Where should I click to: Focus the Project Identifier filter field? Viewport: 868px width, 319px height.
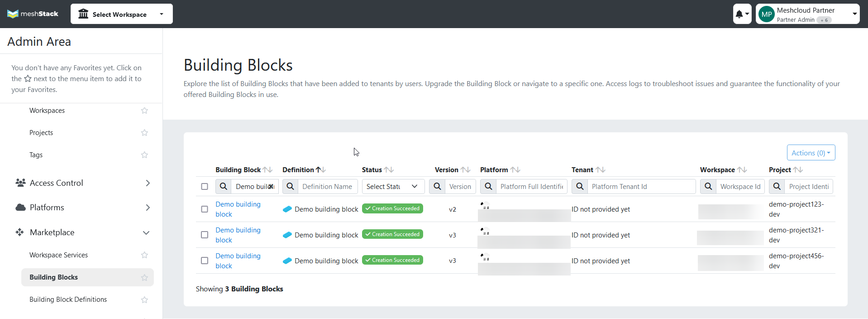pyautogui.click(x=809, y=186)
